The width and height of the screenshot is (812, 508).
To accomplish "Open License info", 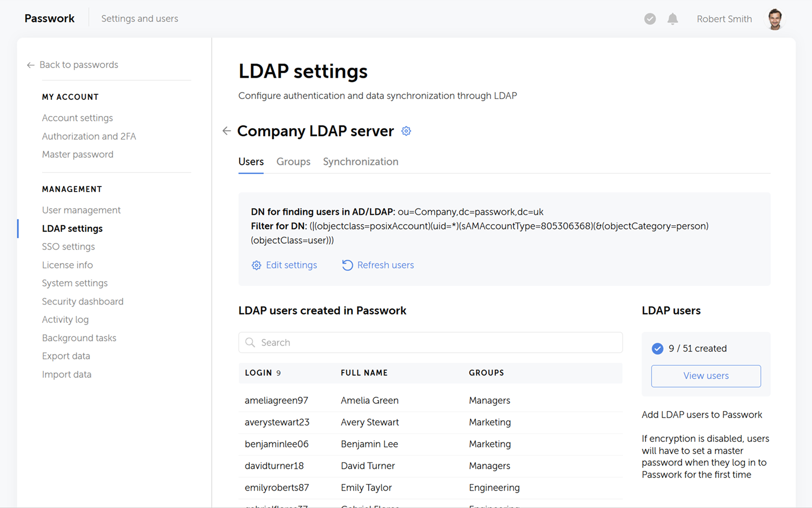I will 67,265.
